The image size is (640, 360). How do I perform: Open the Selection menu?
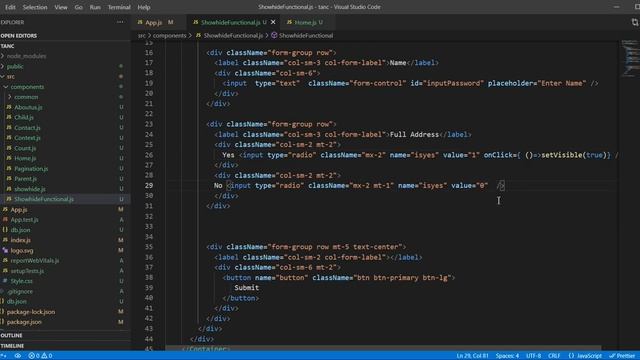click(35, 7)
